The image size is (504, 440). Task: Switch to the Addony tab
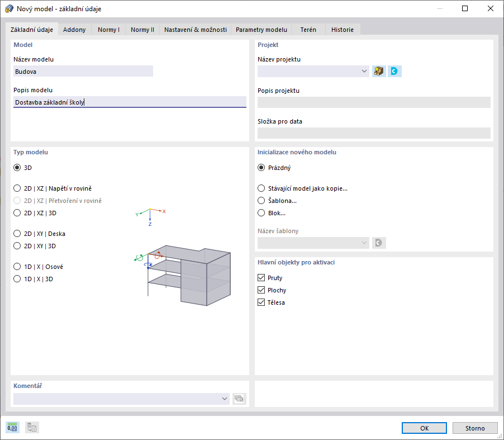[74, 30]
